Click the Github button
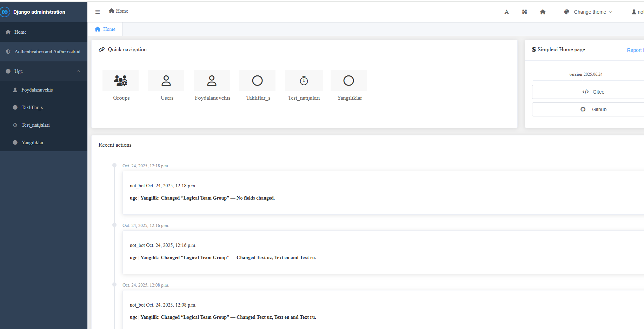Screen dimensions: 644x329 pyautogui.click(x=593, y=109)
